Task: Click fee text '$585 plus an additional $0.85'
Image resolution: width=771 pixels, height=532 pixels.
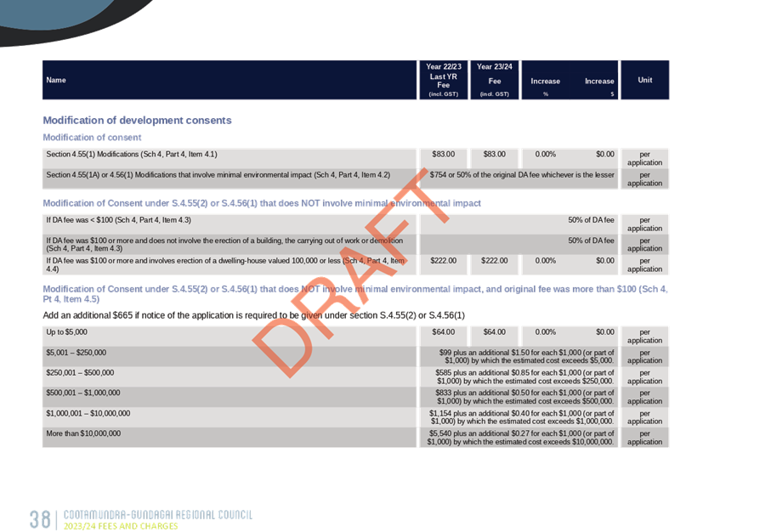Action: 524,376
